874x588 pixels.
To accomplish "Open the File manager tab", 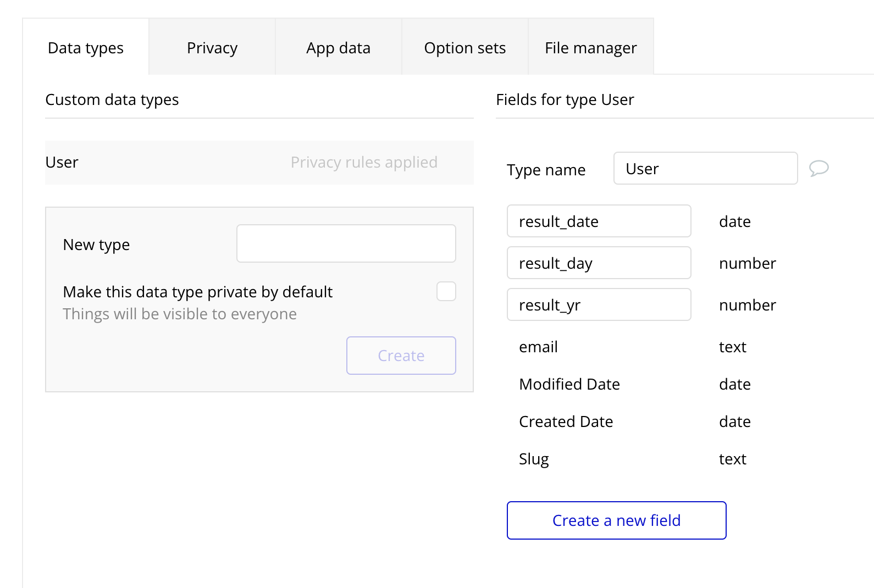I will click(590, 48).
